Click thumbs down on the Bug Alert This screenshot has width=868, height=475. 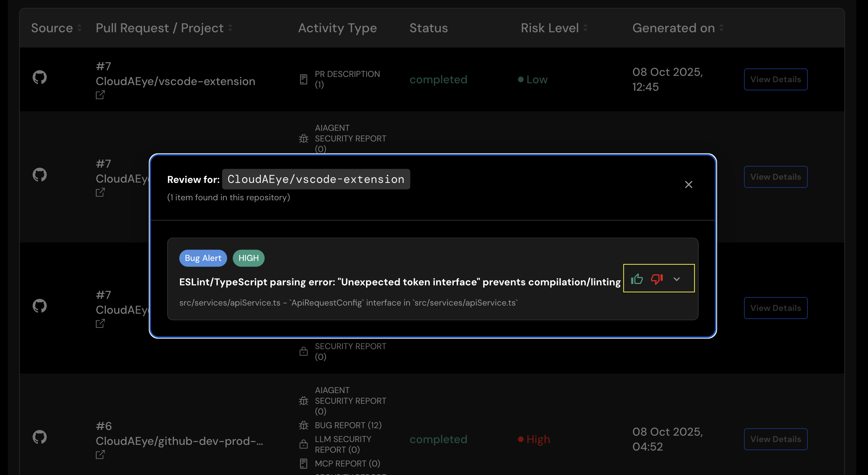656,279
